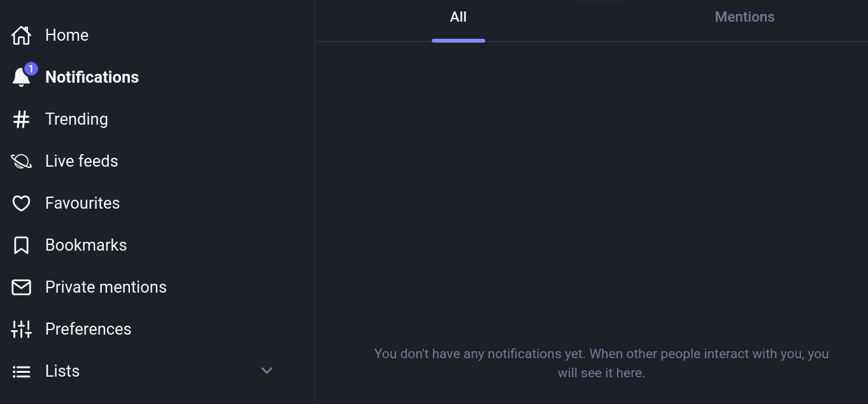Go to Trending page
868x404 pixels.
76,119
